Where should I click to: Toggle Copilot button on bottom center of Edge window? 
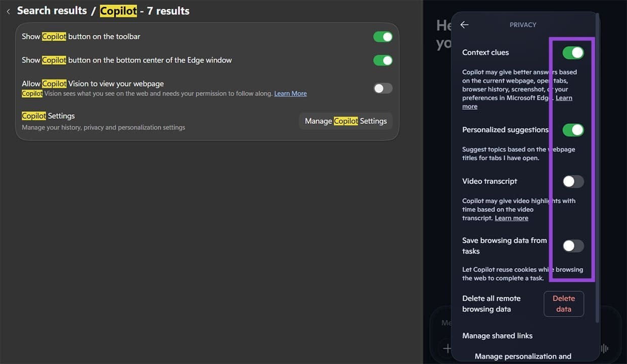(383, 60)
